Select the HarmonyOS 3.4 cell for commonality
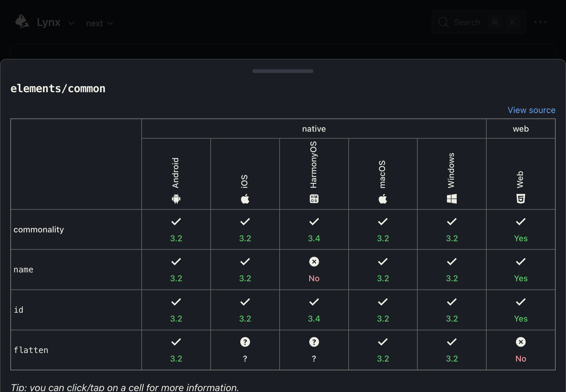Image resolution: width=566 pixels, height=392 pixels. coord(314,230)
